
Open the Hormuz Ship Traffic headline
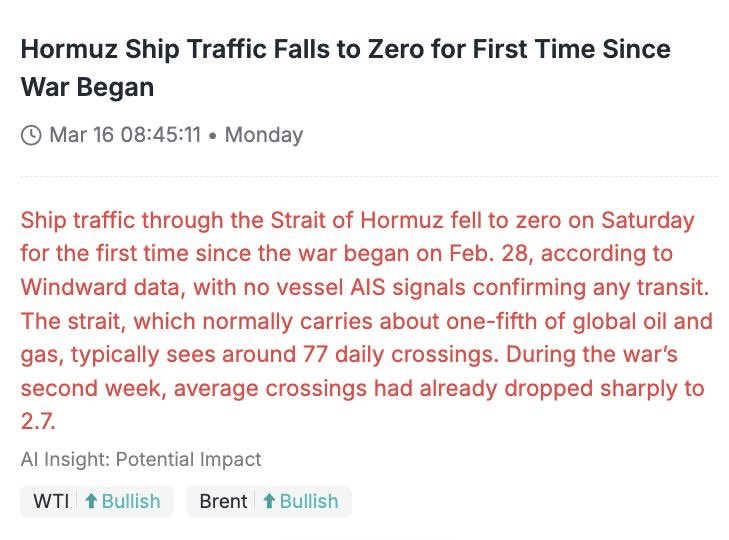pos(345,67)
